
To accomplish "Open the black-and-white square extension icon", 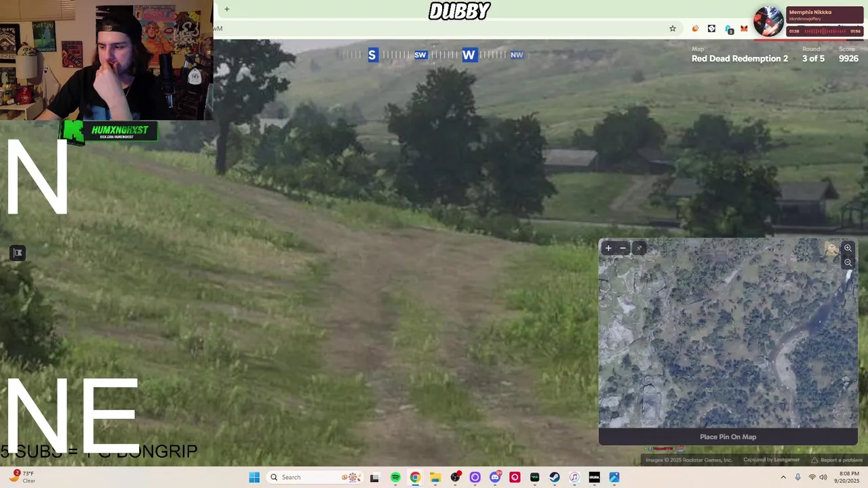I will (711, 28).
